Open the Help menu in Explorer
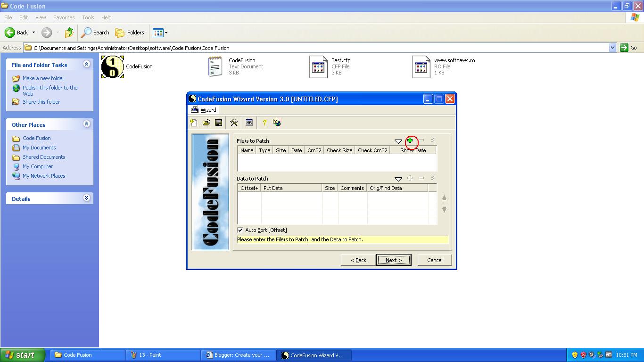 [107, 17]
